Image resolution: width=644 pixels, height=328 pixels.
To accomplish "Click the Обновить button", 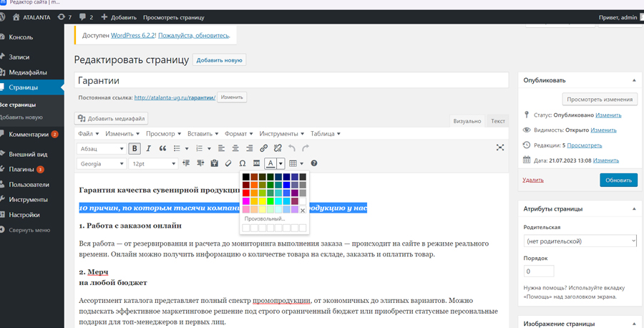I will (618, 180).
